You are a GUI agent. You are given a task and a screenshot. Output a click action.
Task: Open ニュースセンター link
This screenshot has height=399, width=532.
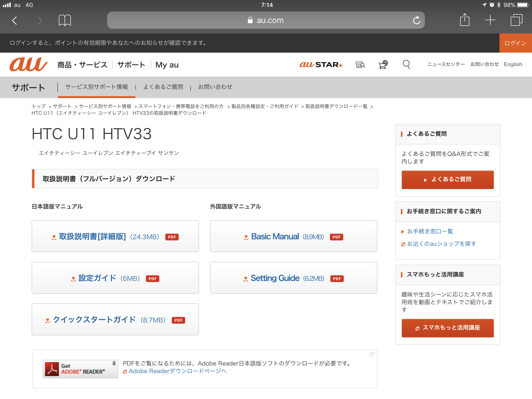click(x=446, y=64)
